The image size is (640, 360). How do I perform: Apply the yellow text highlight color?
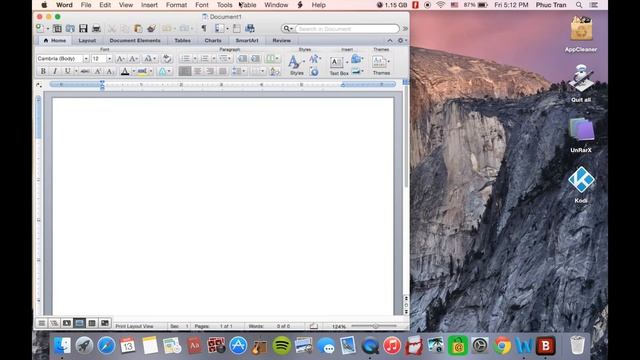coord(142,71)
